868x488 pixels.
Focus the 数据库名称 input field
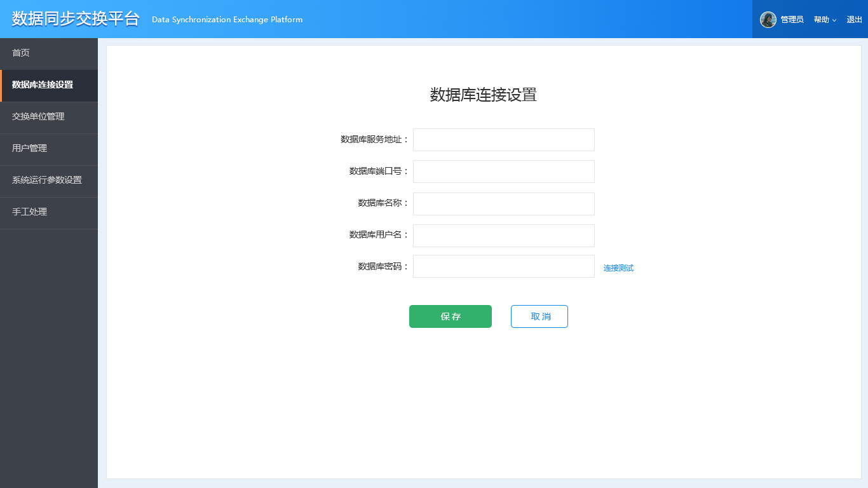coord(504,204)
